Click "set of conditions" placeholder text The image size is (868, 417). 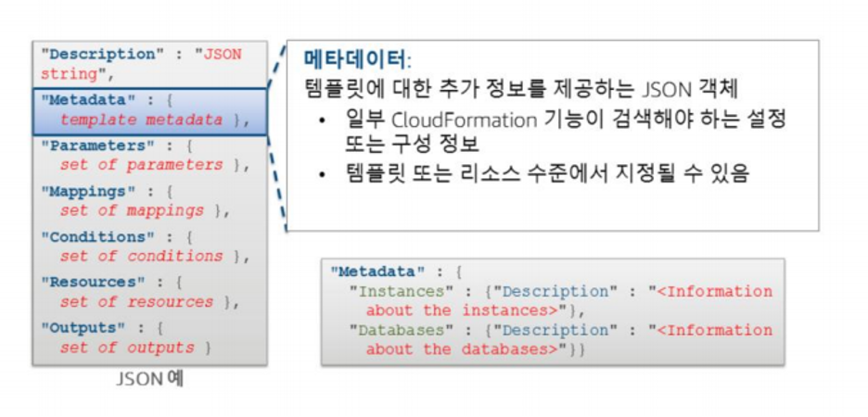point(141,256)
